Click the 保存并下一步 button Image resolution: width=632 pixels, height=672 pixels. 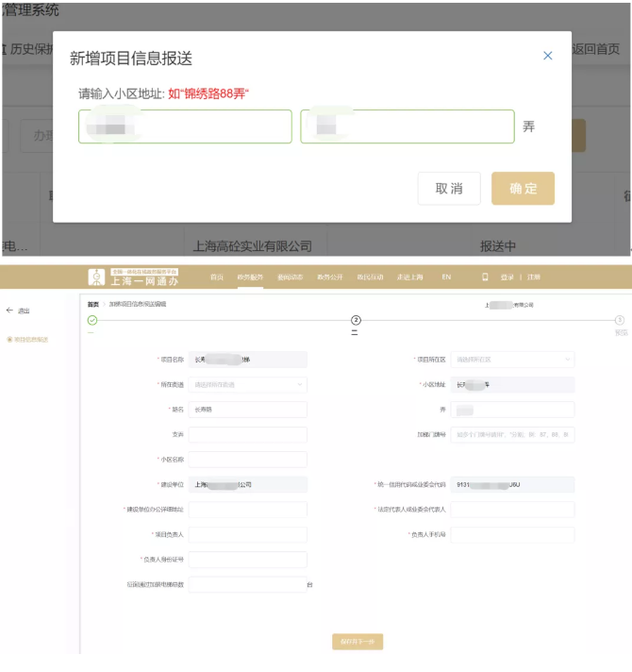pos(358,642)
